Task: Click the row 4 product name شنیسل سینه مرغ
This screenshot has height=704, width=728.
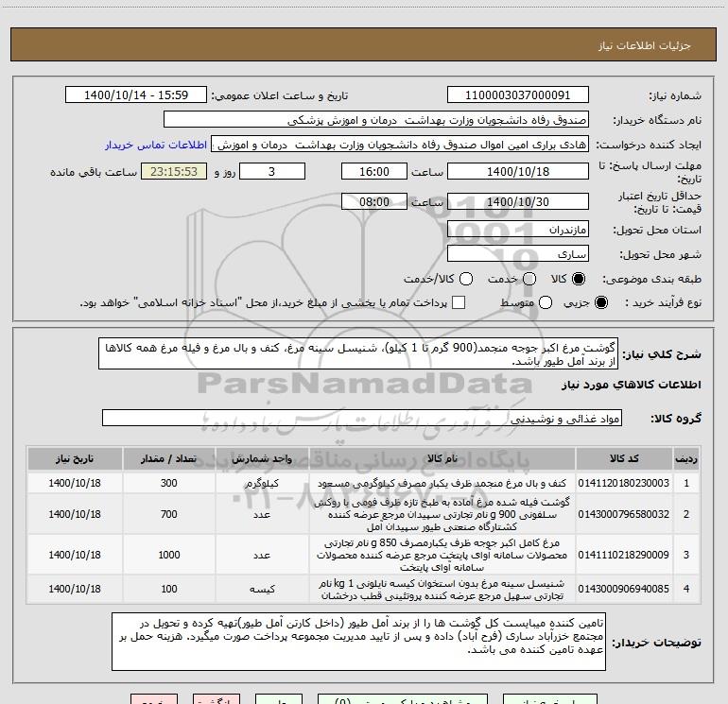Action: tap(442, 589)
